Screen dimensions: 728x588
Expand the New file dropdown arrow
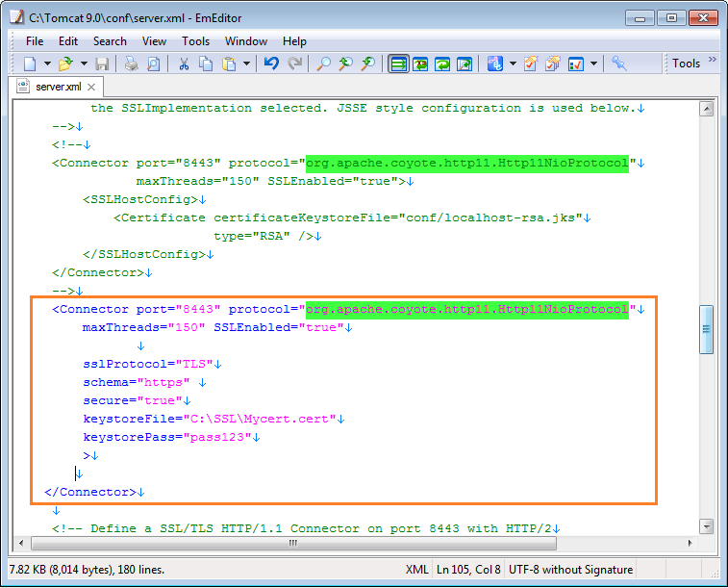pos(47,64)
